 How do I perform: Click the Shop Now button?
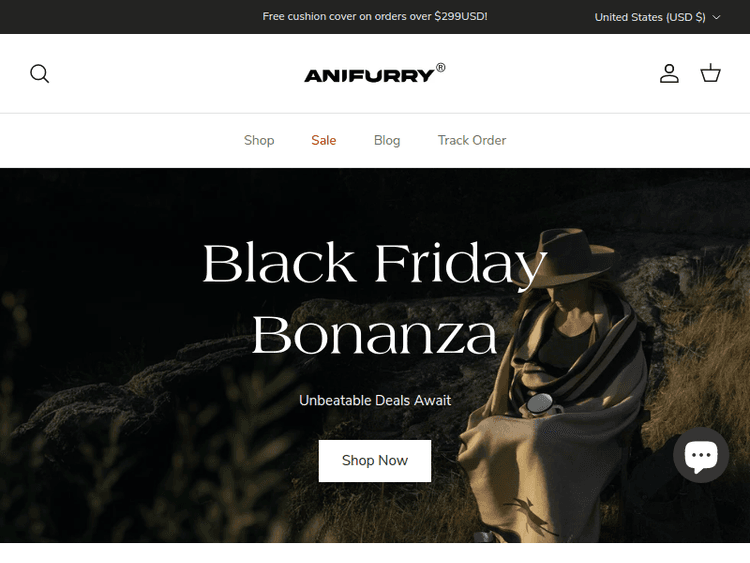tap(375, 461)
